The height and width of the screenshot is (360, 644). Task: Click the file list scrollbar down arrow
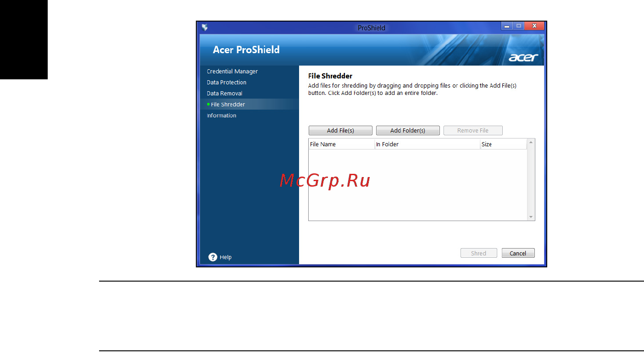(531, 217)
